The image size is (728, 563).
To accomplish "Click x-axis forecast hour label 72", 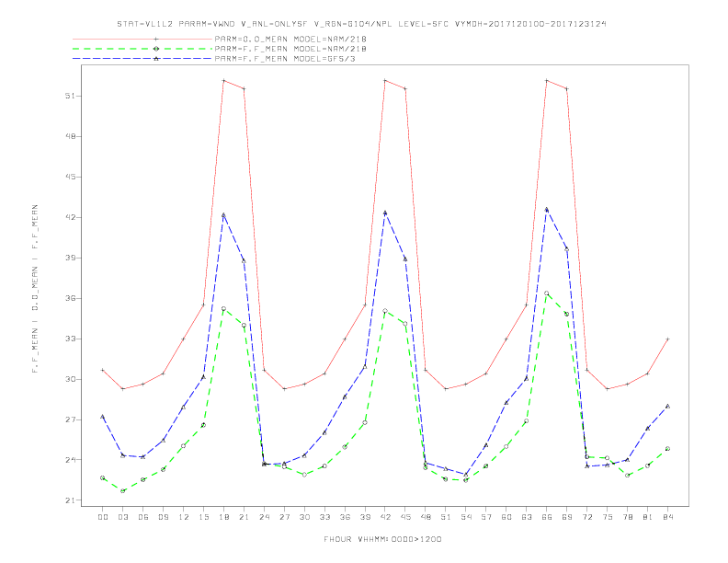I will [x=586, y=517].
